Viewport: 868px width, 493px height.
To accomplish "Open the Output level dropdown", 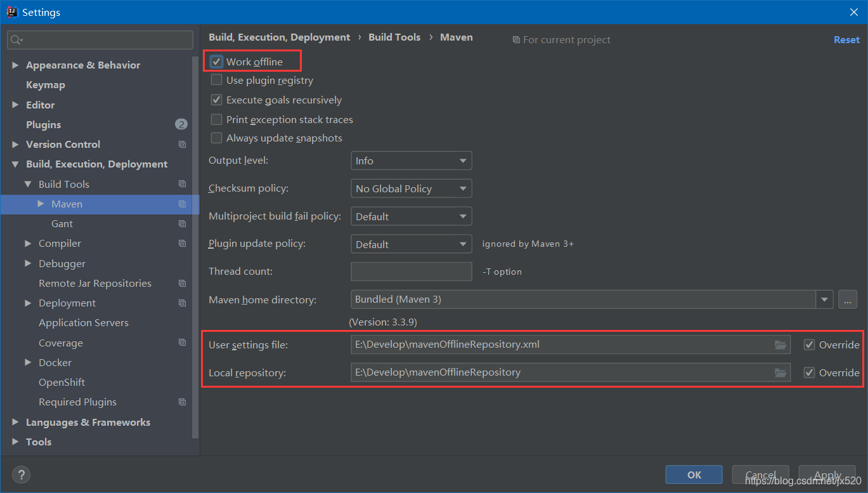I will coord(411,161).
